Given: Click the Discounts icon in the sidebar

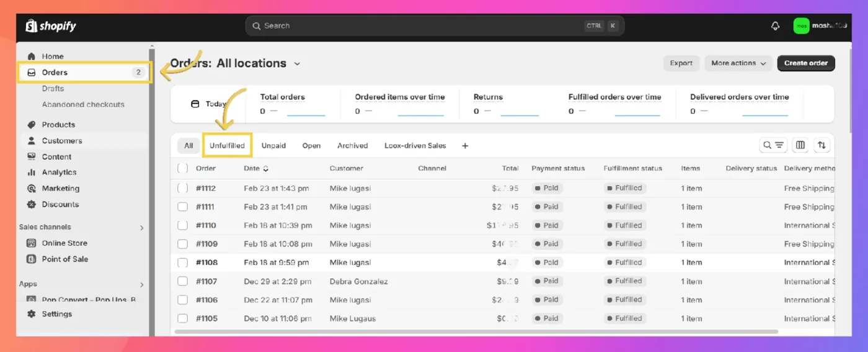Looking at the screenshot, I should click(x=32, y=205).
